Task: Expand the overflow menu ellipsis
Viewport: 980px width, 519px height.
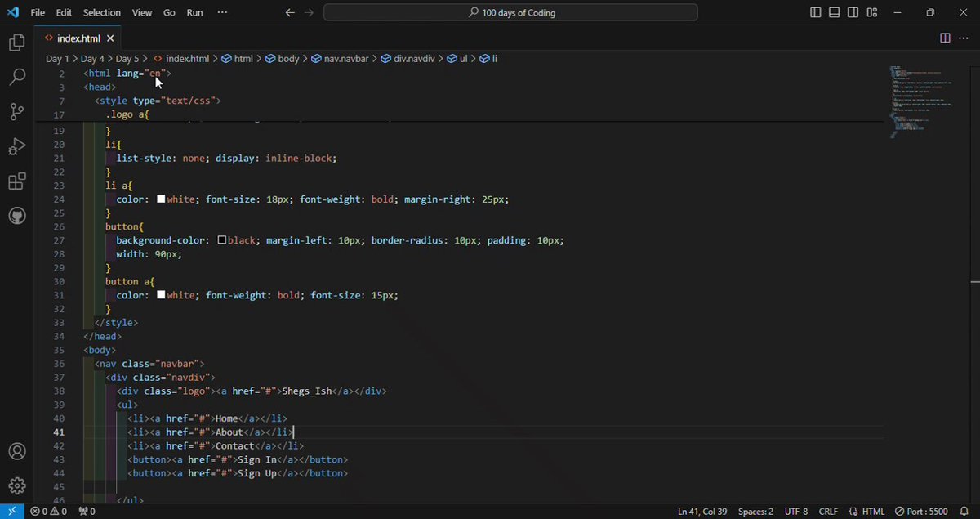Action: (223, 12)
